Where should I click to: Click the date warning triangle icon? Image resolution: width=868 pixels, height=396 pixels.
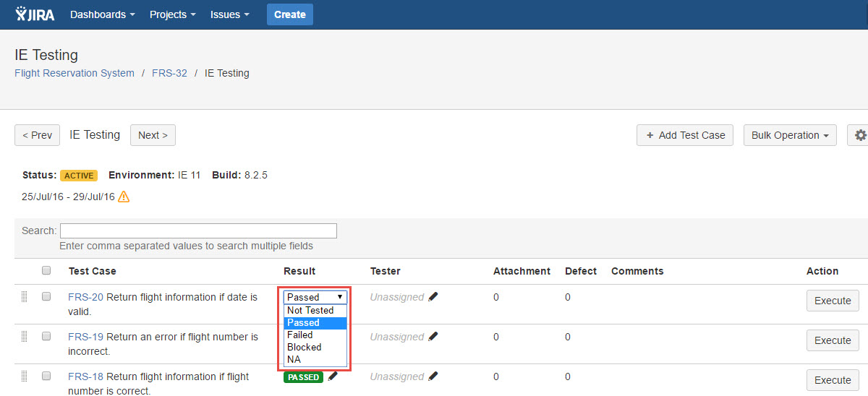pyautogui.click(x=124, y=197)
